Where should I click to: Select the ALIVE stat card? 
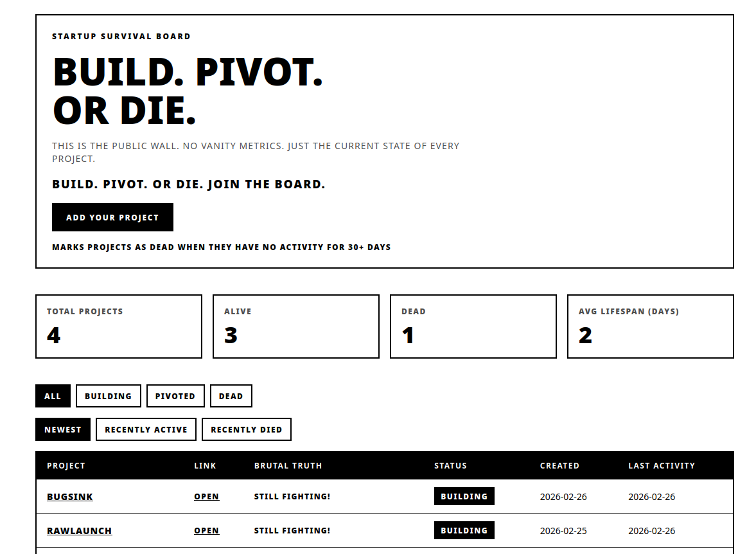click(x=295, y=326)
